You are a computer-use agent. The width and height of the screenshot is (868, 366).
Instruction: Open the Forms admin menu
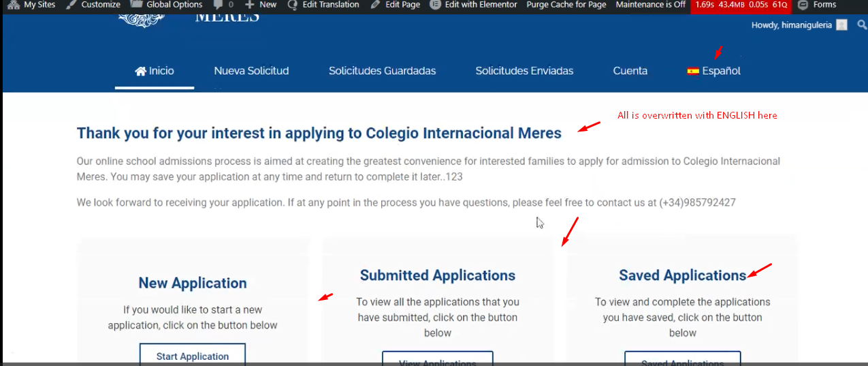point(817,5)
